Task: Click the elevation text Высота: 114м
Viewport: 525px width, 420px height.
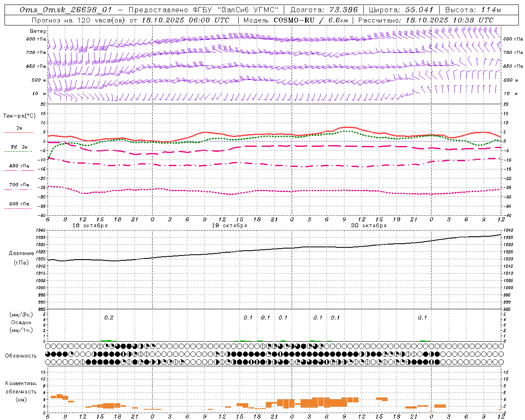Action: (x=473, y=10)
